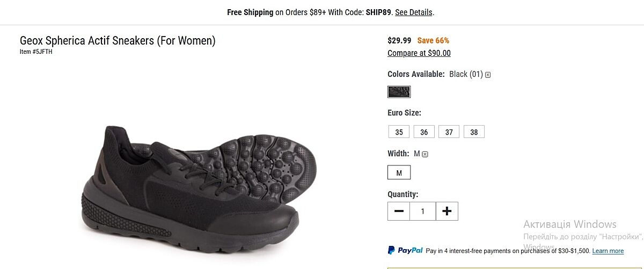644x269 pixels.
Task: Click the Compare at $90.00 link
Action: (419, 53)
